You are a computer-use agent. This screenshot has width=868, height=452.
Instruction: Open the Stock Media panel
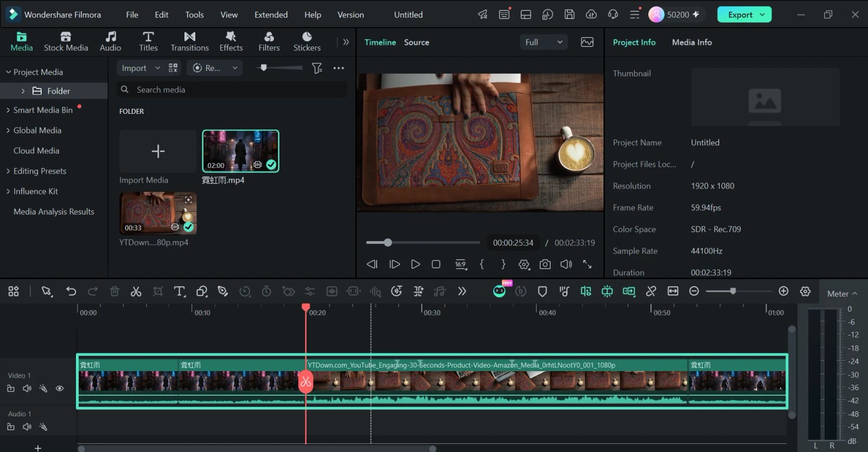[x=66, y=42]
